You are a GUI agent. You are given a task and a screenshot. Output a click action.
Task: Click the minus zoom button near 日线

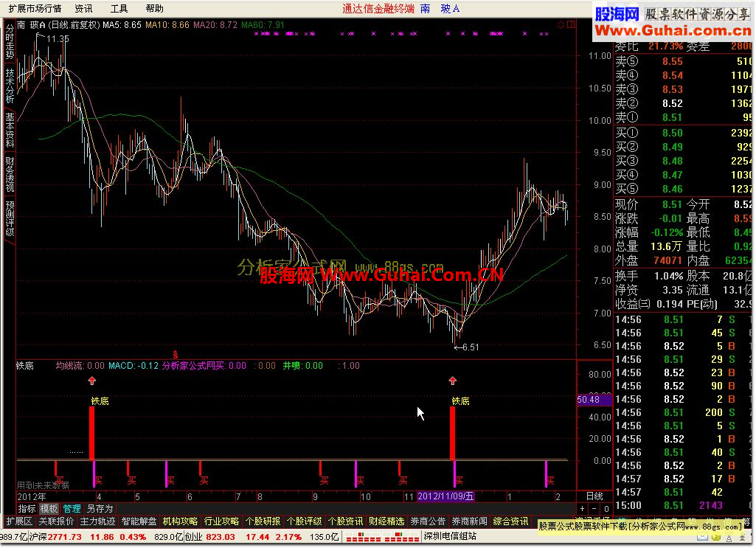click(594, 508)
